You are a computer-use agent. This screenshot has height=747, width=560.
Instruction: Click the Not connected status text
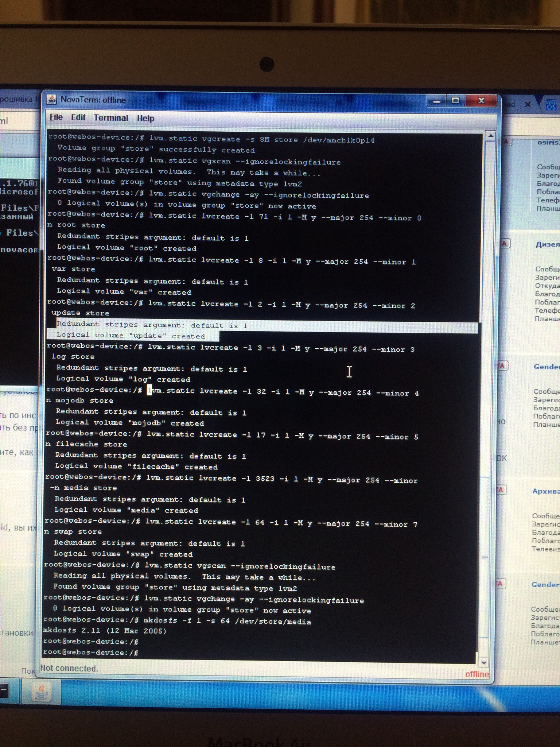pyautogui.click(x=69, y=668)
